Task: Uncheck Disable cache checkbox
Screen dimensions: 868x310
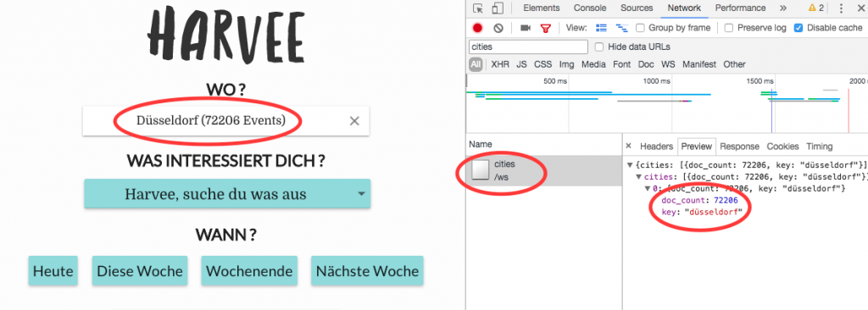Action: 798,28
